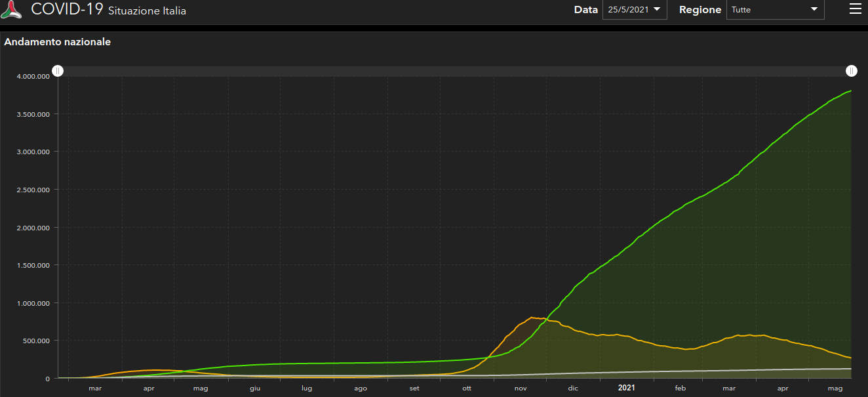Open the hamburger menu in the header
Image resolution: width=868 pixels, height=397 pixels.
pyautogui.click(x=855, y=9)
